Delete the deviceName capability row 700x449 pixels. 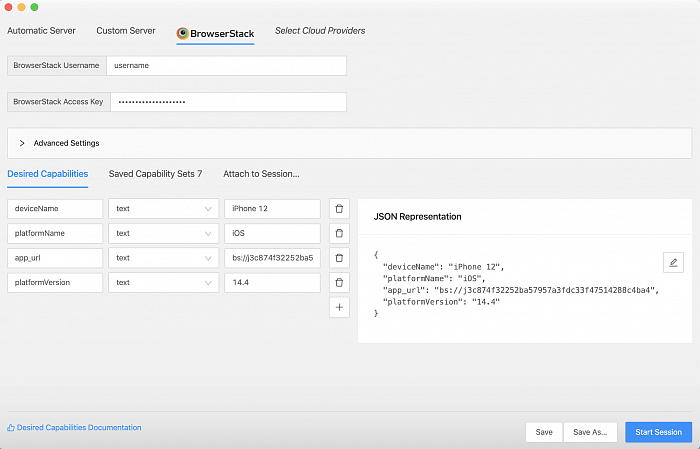[x=339, y=209]
